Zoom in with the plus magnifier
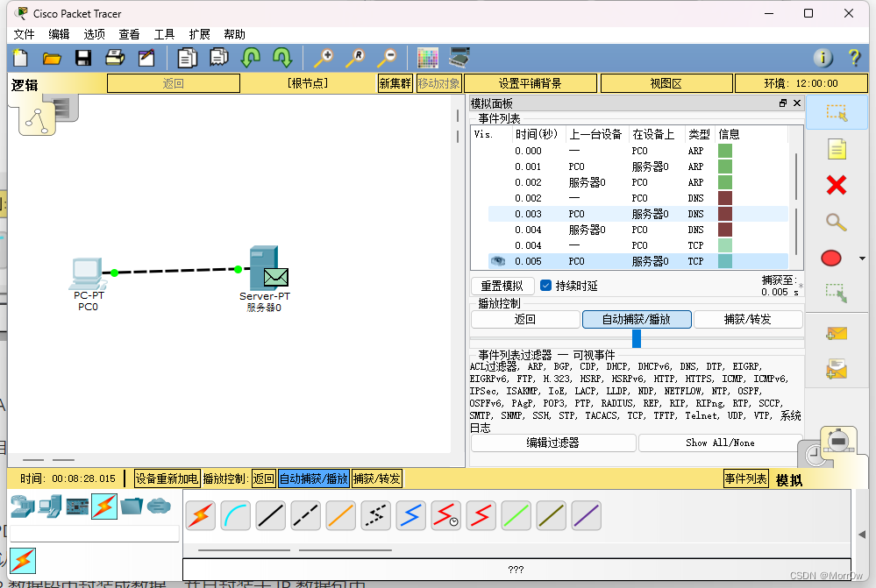The width and height of the screenshot is (876, 588). 324,58
